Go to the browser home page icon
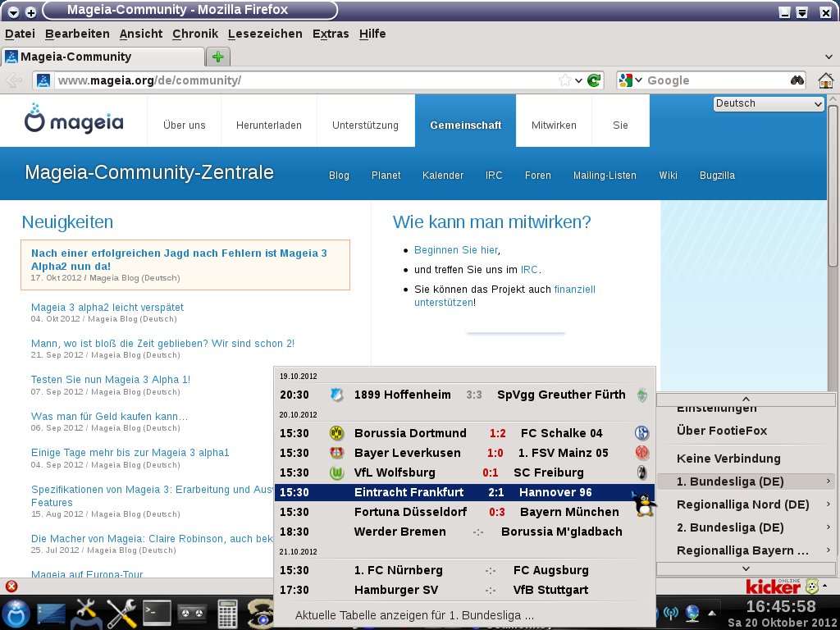Screen dimensions: 840x630 tap(825, 80)
